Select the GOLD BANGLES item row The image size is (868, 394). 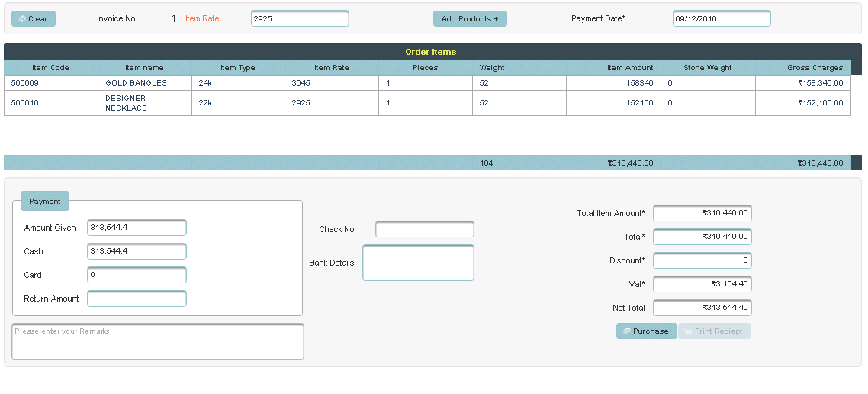pos(136,82)
